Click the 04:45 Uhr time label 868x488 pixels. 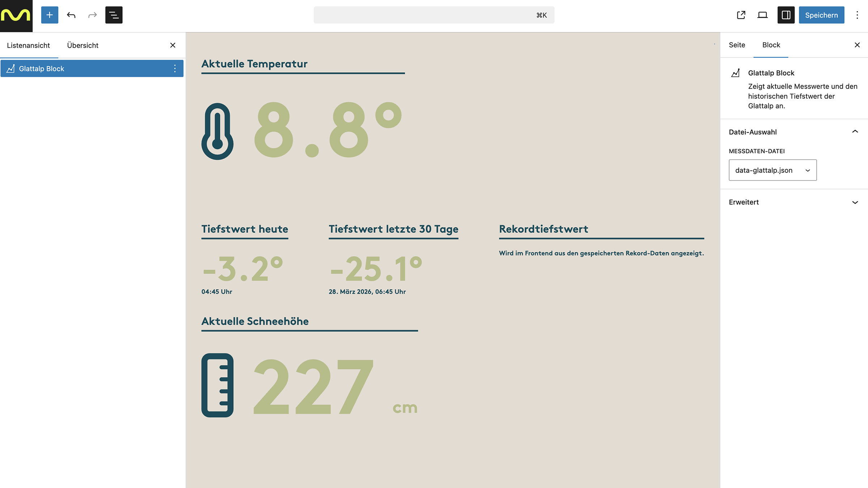(x=217, y=292)
